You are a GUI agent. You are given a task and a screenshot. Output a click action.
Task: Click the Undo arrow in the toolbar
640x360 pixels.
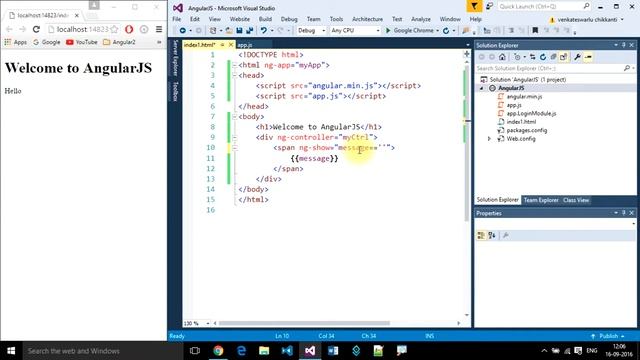coord(264,31)
